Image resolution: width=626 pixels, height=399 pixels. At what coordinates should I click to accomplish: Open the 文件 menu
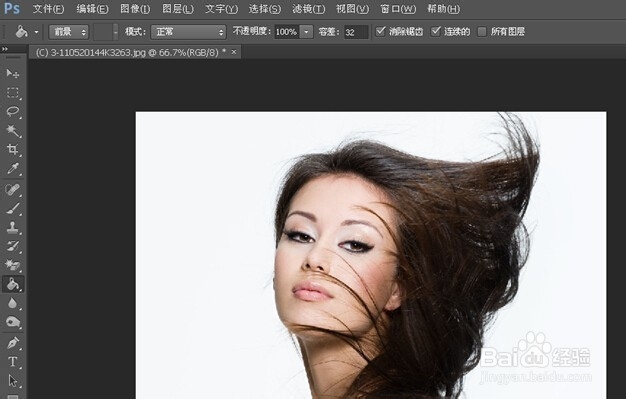coord(48,9)
